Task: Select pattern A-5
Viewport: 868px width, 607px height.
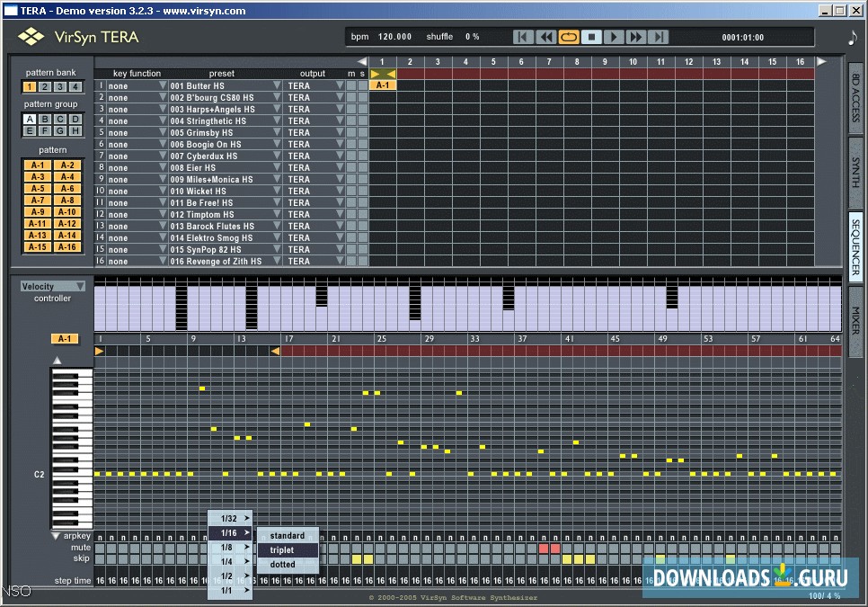Action: coord(37,189)
